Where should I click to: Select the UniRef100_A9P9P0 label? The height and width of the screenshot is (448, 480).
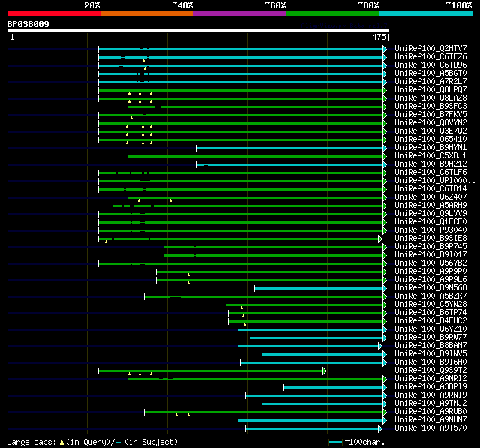click(430, 272)
